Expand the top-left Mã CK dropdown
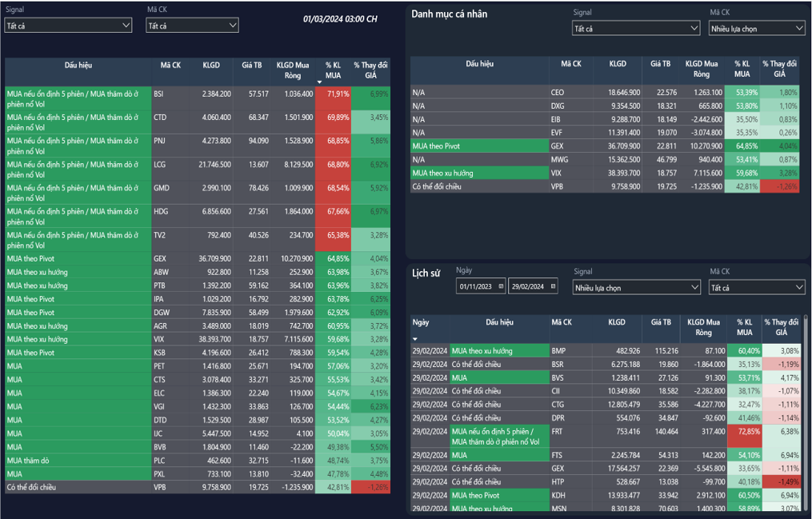Image resolution: width=812 pixels, height=519 pixels. (233, 26)
